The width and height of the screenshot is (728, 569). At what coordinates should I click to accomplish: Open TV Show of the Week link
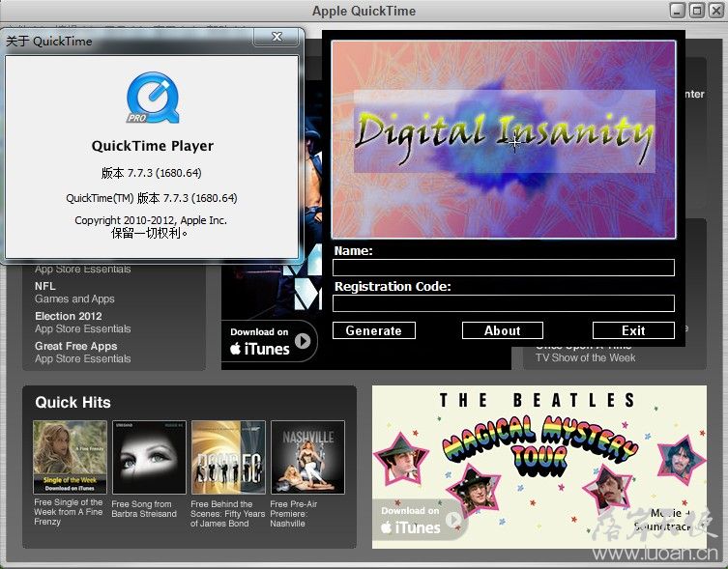[x=585, y=357]
